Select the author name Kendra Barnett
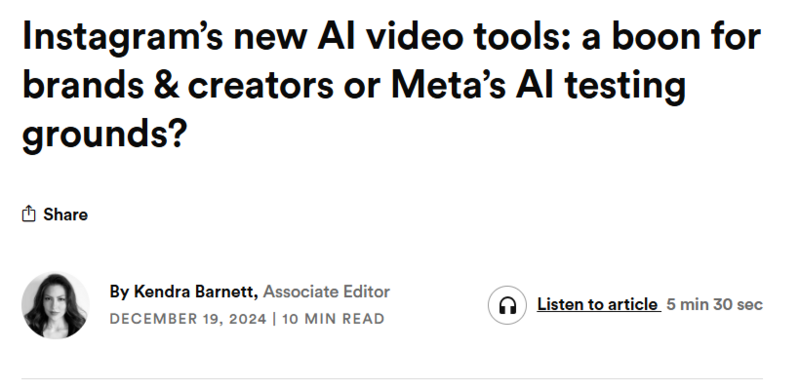Image resolution: width=800 pixels, height=390 pixels. coord(193,292)
